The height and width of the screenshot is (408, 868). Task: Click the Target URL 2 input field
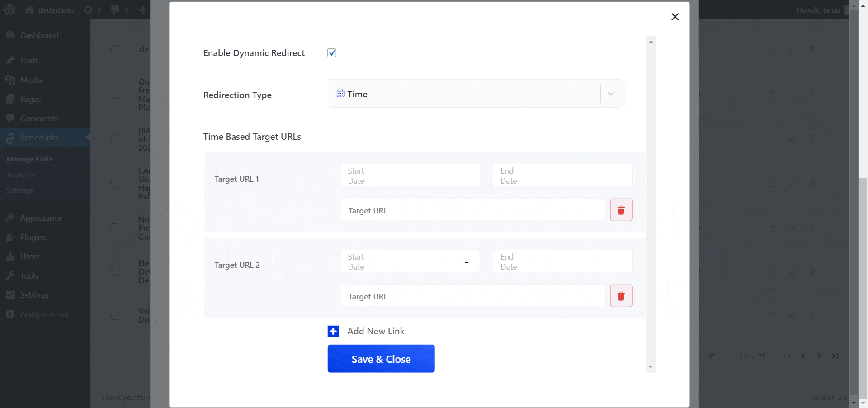tap(472, 296)
